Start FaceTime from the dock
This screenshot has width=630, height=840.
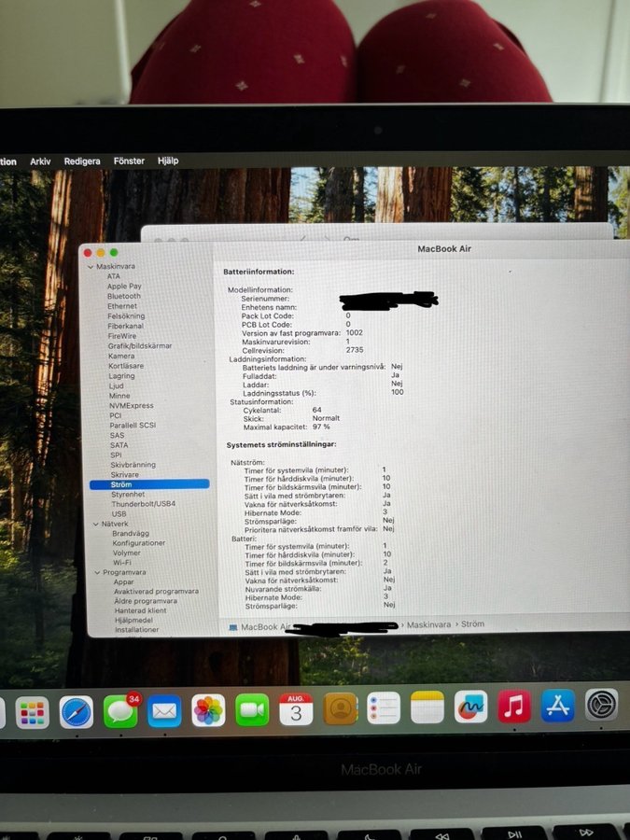pos(252,709)
